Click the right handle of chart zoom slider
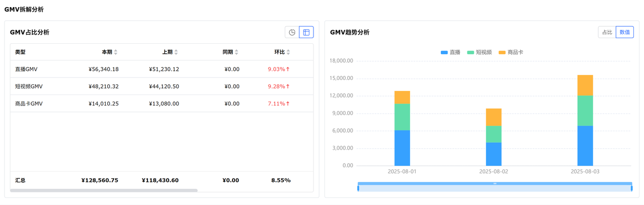The image size is (644, 205). (631, 188)
